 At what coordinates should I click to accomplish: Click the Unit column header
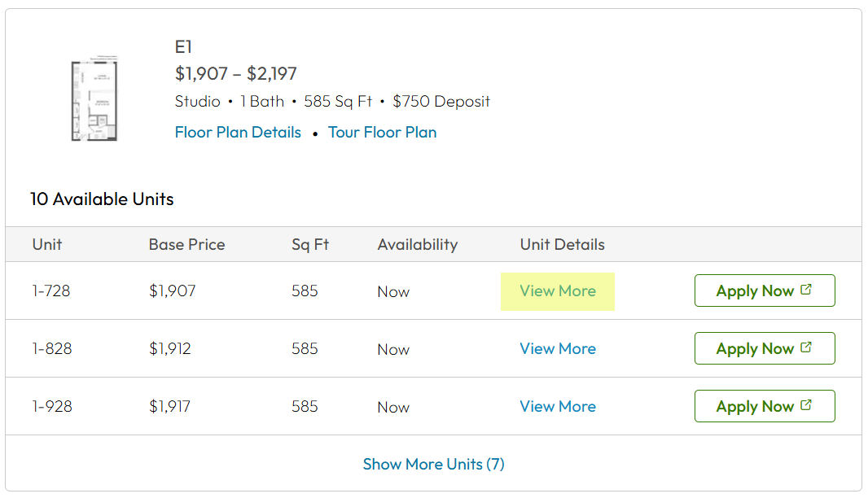pyautogui.click(x=47, y=245)
